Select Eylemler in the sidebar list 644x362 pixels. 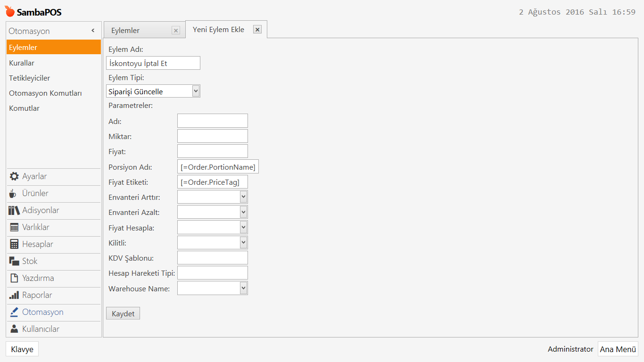(54, 47)
